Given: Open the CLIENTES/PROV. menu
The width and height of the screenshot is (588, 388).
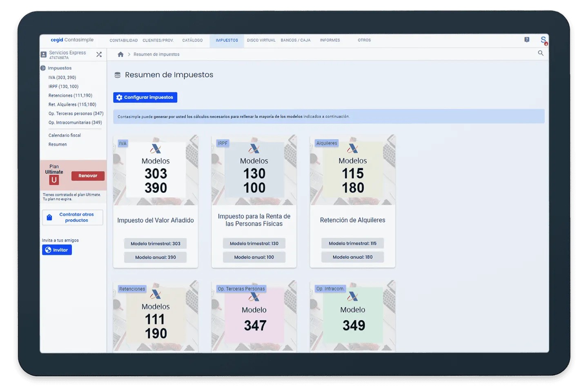Looking at the screenshot, I should click(x=158, y=40).
